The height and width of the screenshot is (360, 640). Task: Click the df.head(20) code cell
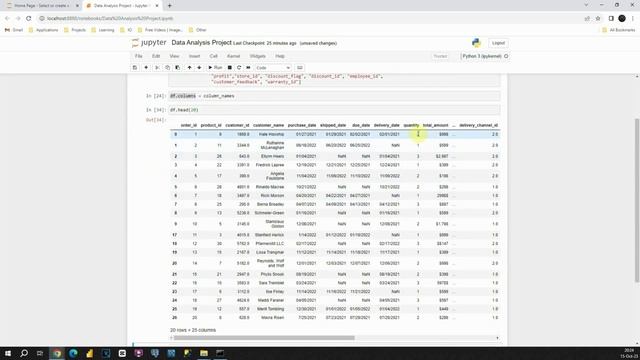(334, 110)
